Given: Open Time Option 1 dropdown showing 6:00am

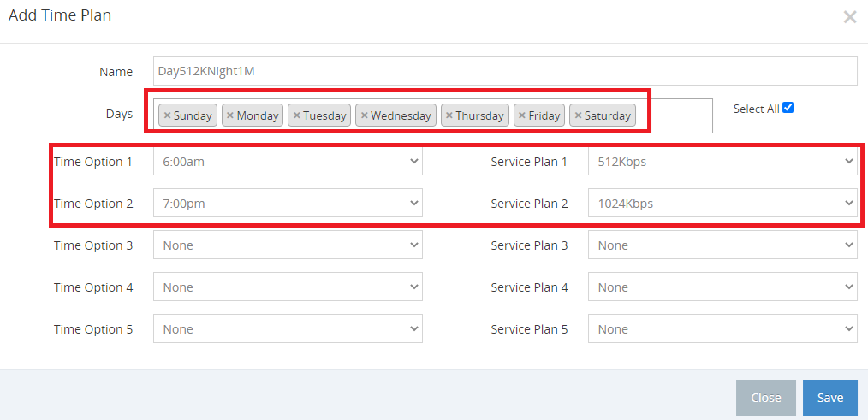Looking at the screenshot, I should pyautogui.click(x=288, y=161).
